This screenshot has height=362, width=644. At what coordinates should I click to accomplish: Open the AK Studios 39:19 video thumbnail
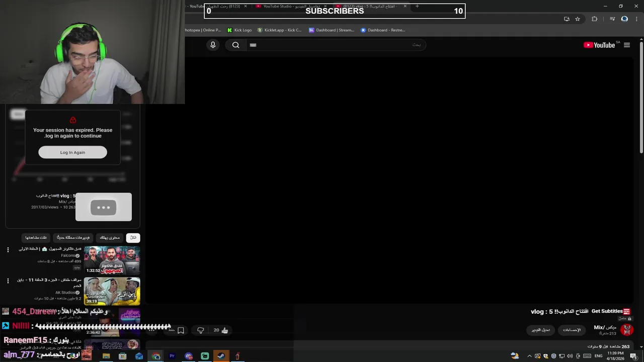[x=112, y=291]
